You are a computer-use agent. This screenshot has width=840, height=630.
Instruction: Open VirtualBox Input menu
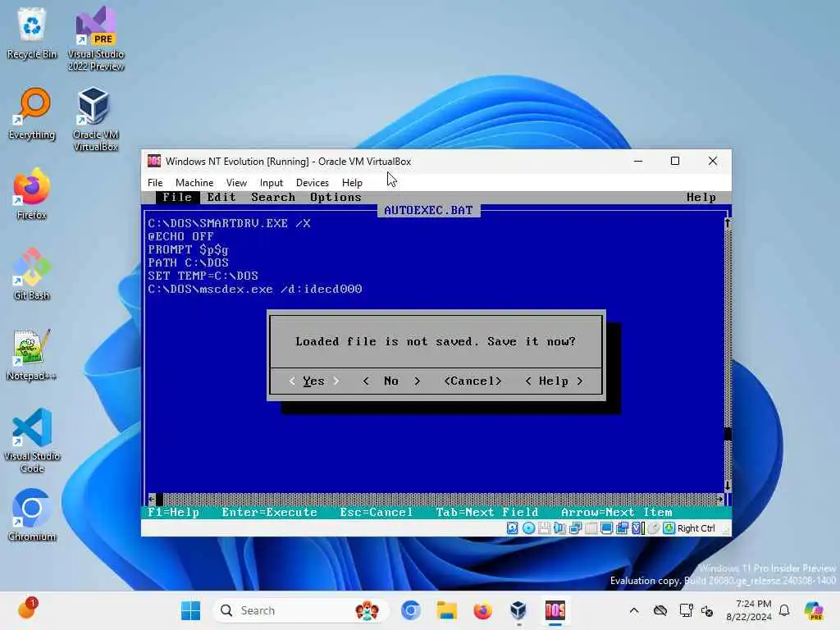(x=271, y=183)
